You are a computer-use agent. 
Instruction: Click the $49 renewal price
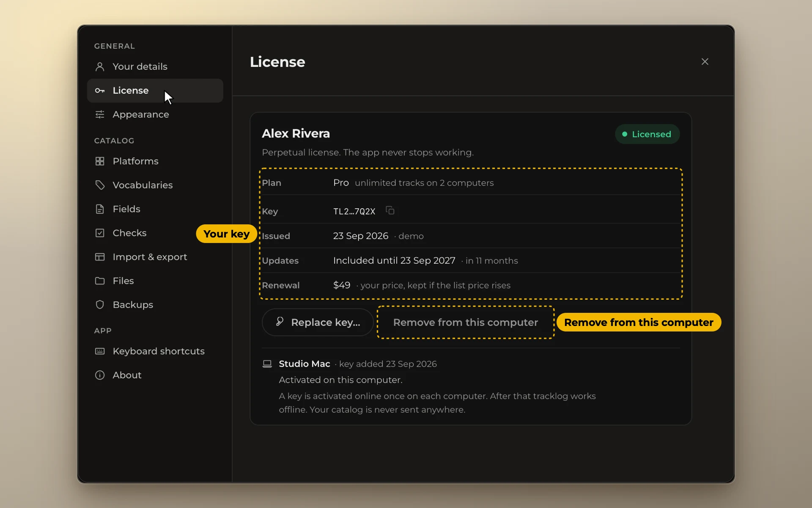342,285
